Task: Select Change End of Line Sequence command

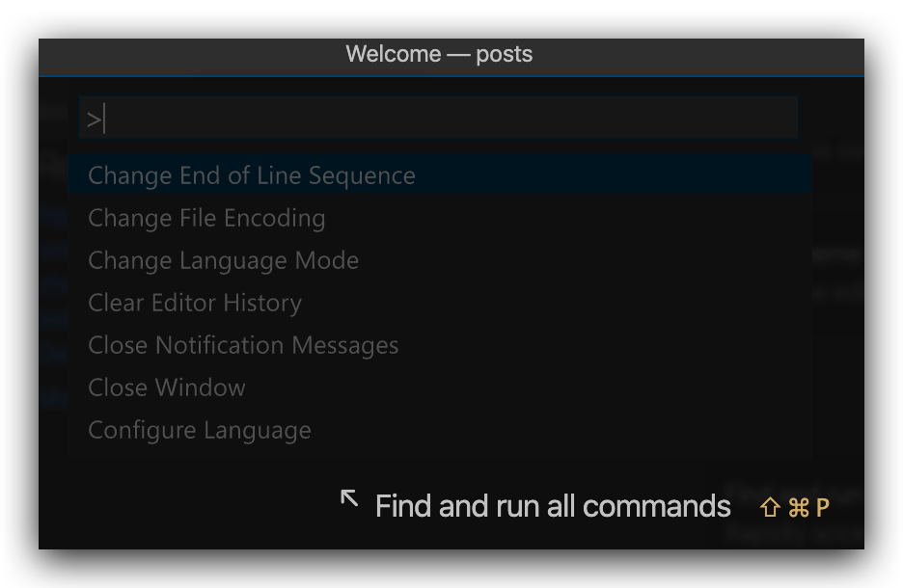Action: 251,176
